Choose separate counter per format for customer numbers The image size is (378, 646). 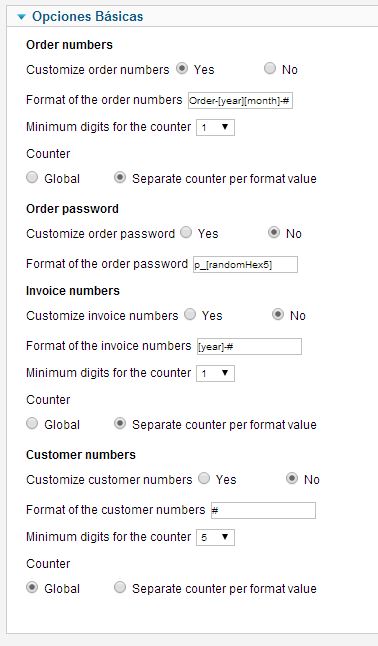coord(120,587)
